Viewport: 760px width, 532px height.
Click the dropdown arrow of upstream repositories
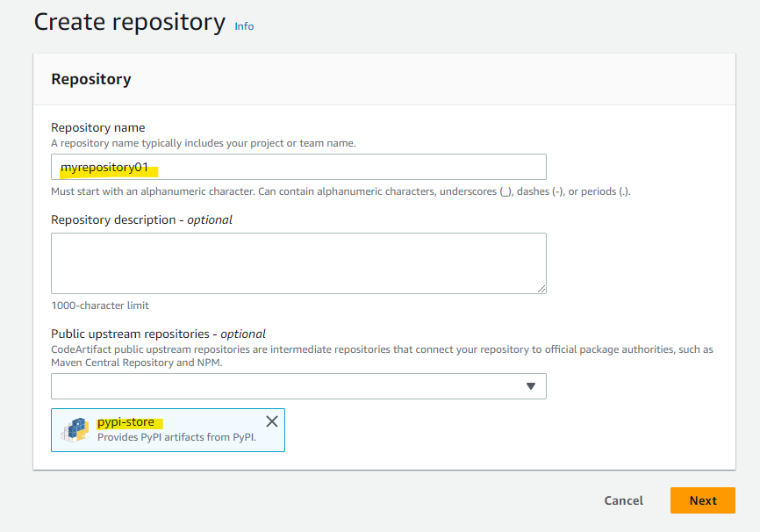[x=531, y=386]
